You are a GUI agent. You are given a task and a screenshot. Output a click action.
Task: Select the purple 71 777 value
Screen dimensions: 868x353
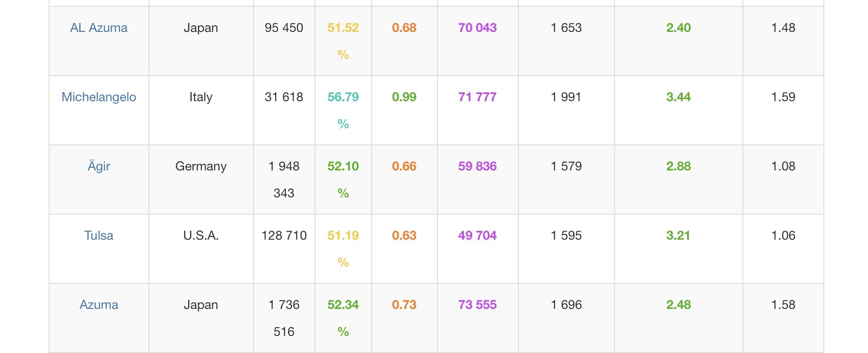[x=477, y=97]
